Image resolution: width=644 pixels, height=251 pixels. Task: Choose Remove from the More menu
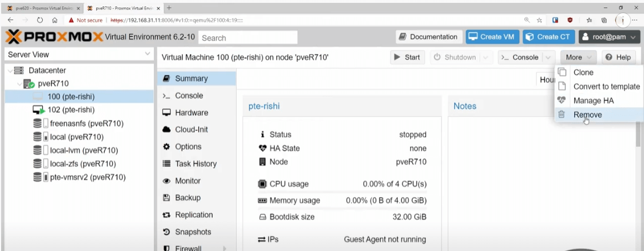point(587,115)
